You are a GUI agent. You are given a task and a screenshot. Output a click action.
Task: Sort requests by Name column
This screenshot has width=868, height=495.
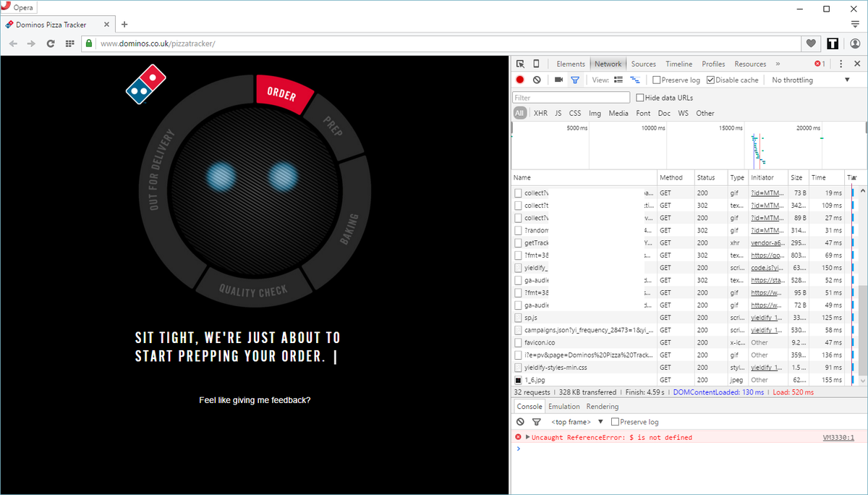[x=584, y=177]
